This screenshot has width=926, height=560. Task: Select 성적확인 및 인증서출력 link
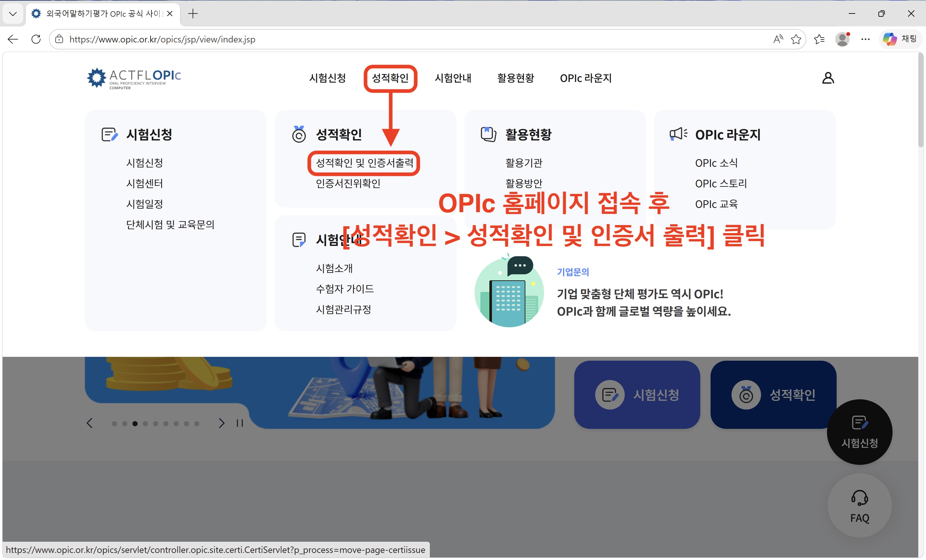pos(365,163)
